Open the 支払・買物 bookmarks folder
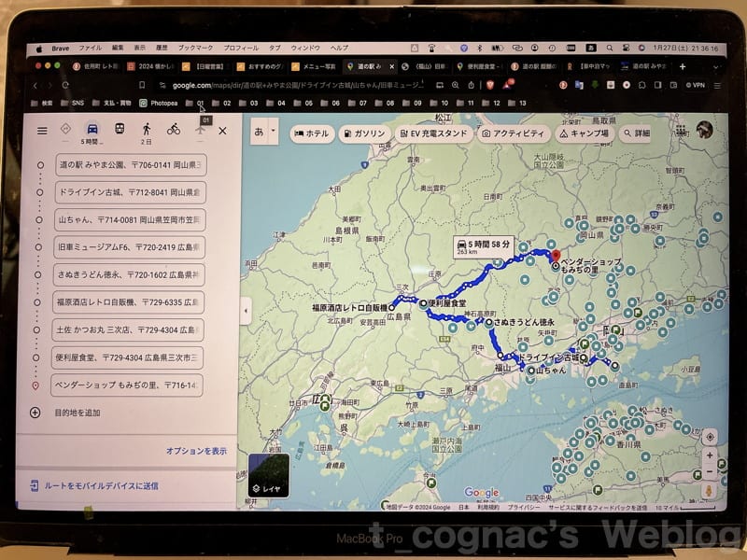The height and width of the screenshot is (560, 747). 111,103
